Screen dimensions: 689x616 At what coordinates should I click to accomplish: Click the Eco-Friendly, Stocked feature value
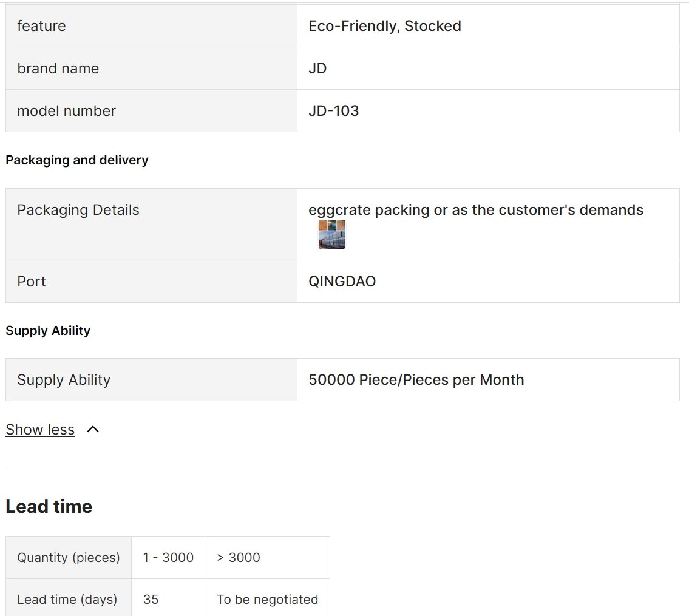384,26
